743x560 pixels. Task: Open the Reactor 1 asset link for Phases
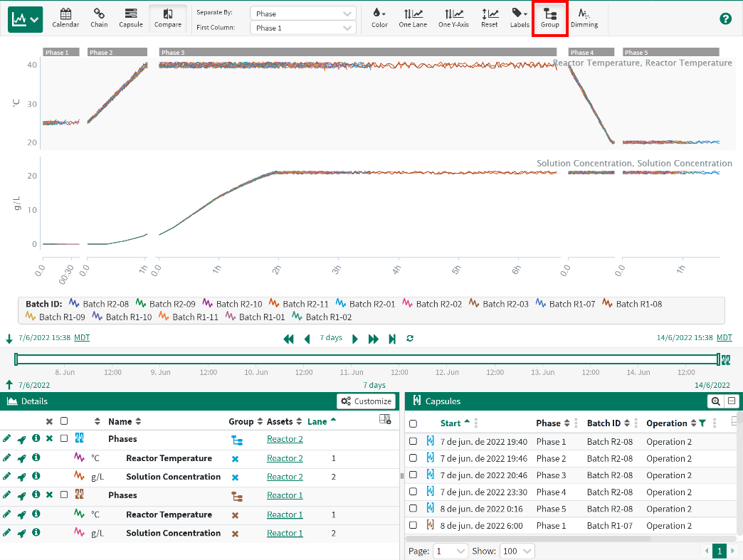(285, 495)
